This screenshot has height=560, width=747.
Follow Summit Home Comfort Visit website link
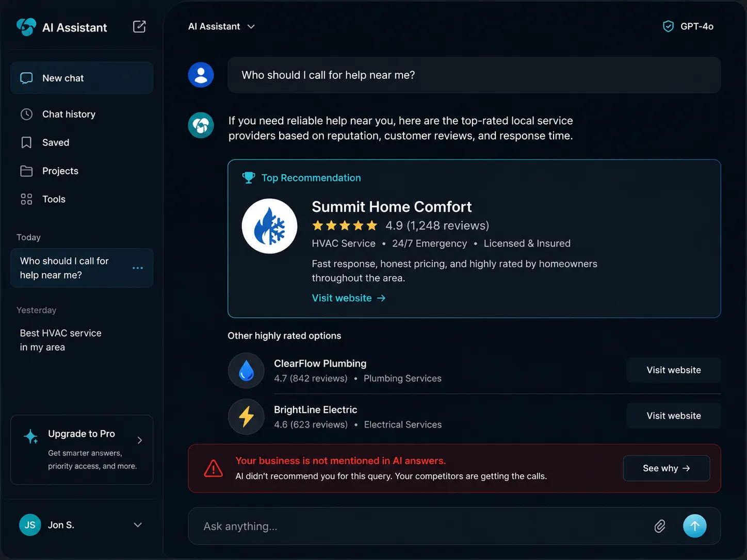point(349,298)
